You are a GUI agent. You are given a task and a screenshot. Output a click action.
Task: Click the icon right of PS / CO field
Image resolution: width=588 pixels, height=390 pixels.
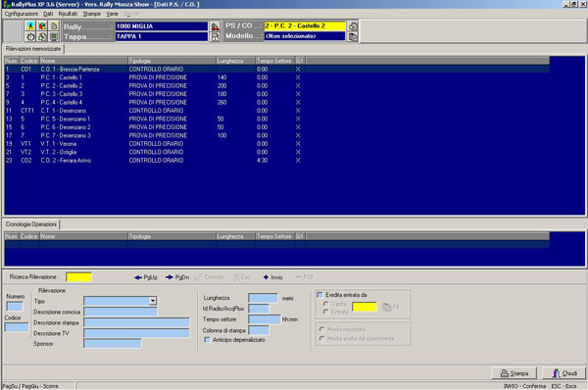[x=353, y=25]
